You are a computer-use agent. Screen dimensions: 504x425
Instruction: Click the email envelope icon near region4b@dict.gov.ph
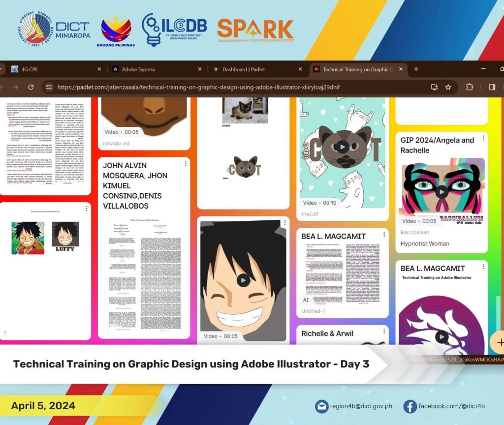(322, 406)
